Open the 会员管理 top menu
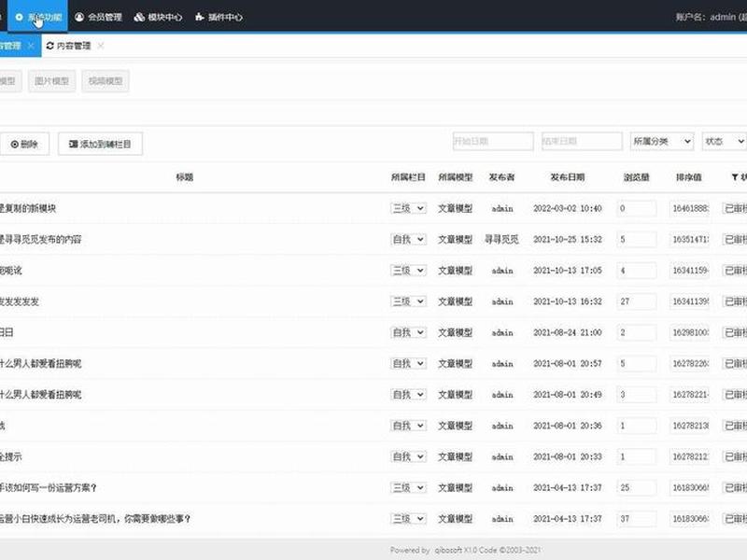Screen dimensions: 747x560 (99, 17)
